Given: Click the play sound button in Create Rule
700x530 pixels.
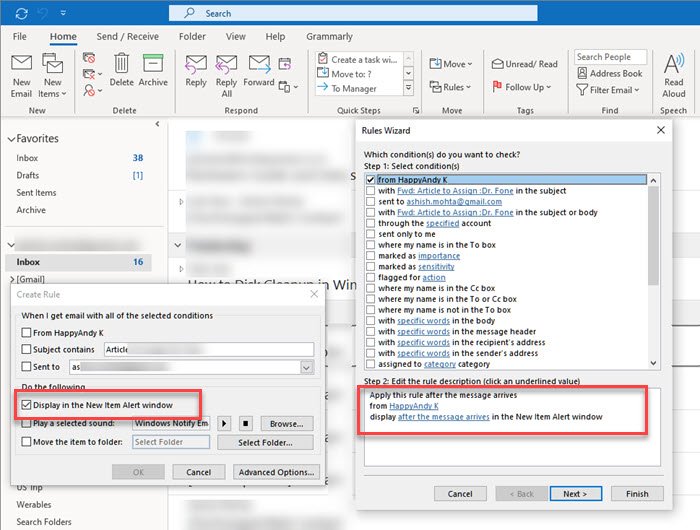Looking at the screenshot, I should [224, 423].
